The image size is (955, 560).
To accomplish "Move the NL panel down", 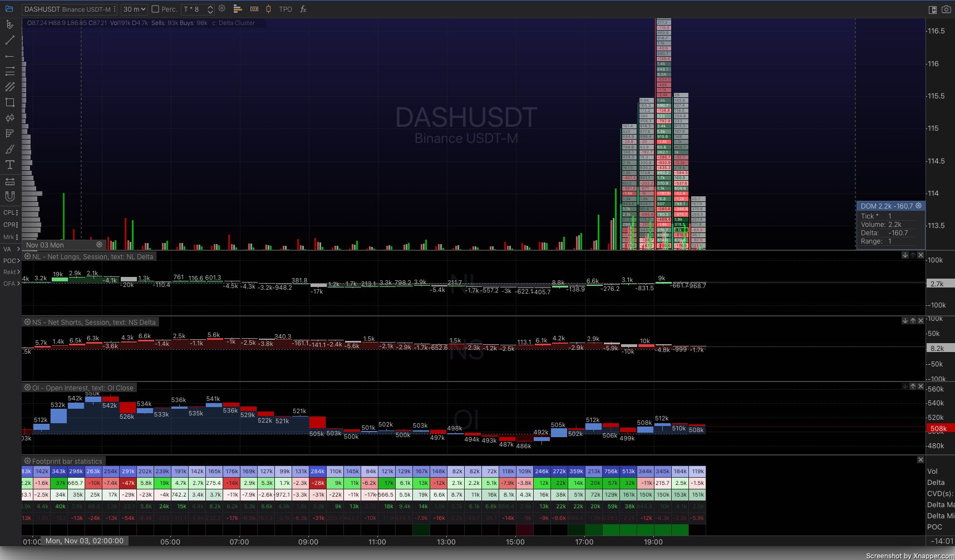I will click(905, 255).
